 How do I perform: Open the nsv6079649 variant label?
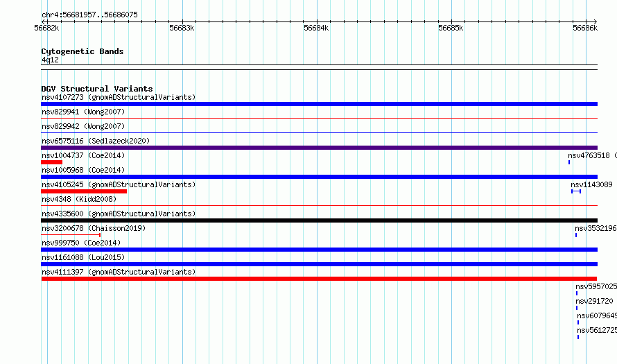[597, 315]
